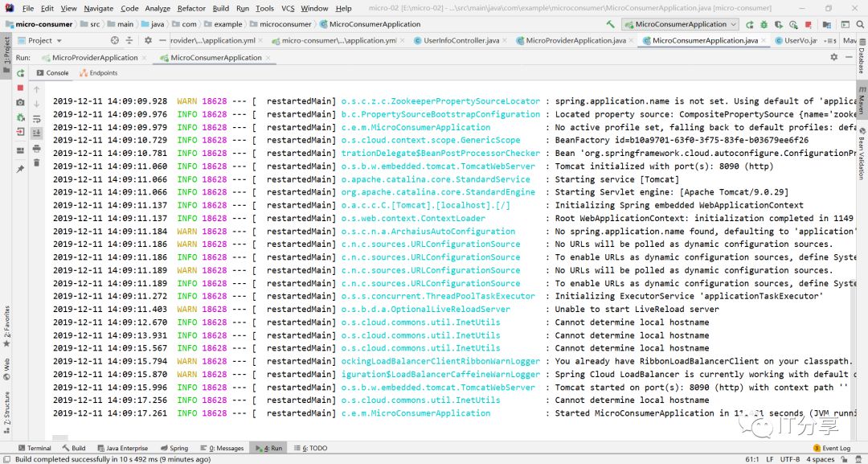The height and width of the screenshot is (464, 868).
Task: Stop the app with the toolbar stop icon
Action: [809, 24]
